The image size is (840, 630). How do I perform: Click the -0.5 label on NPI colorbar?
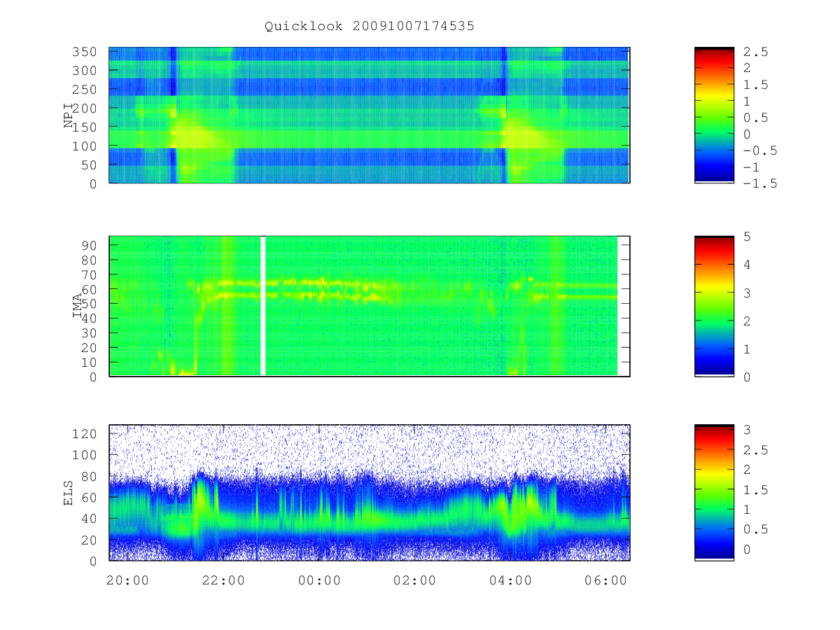tap(759, 150)
